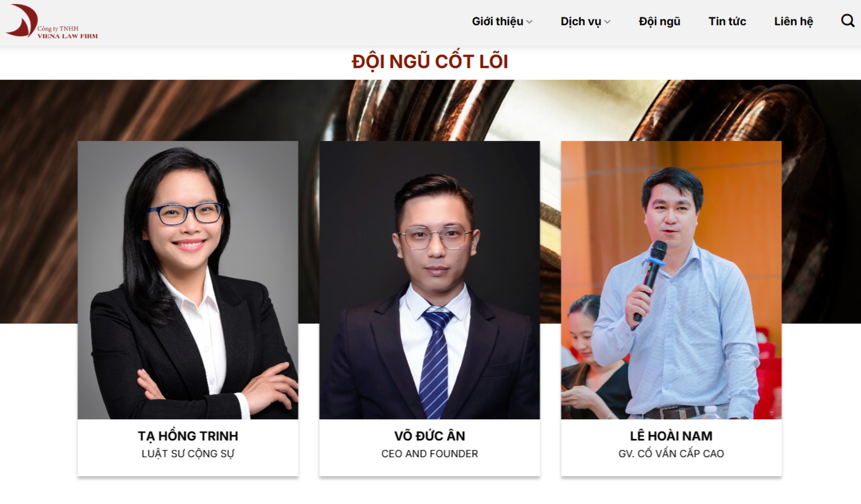Open the Giới thiệu menu
861x504 pixels.
click(497, 21)
